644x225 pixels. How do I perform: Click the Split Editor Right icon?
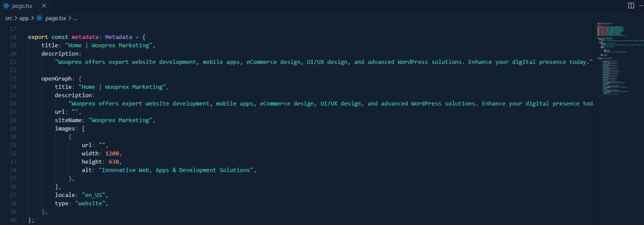tap(631, 6)
